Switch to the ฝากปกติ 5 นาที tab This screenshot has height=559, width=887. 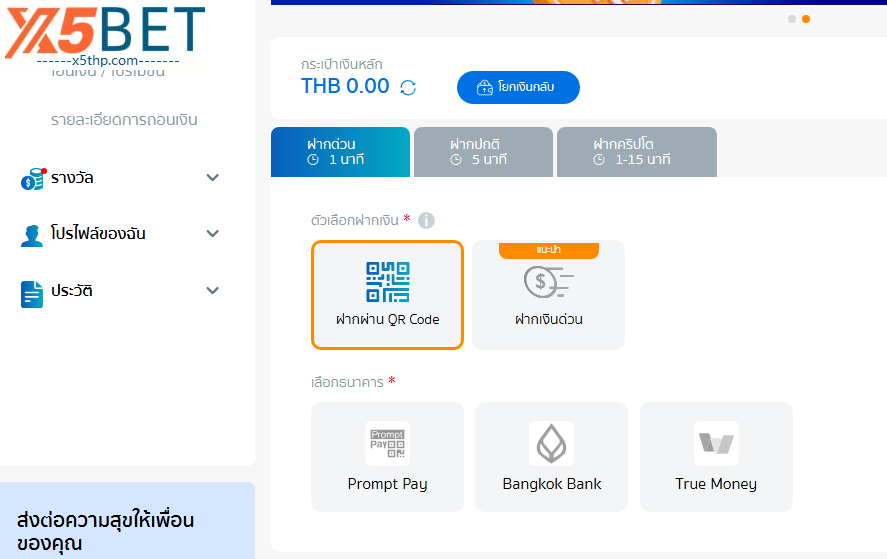point(483,152)
